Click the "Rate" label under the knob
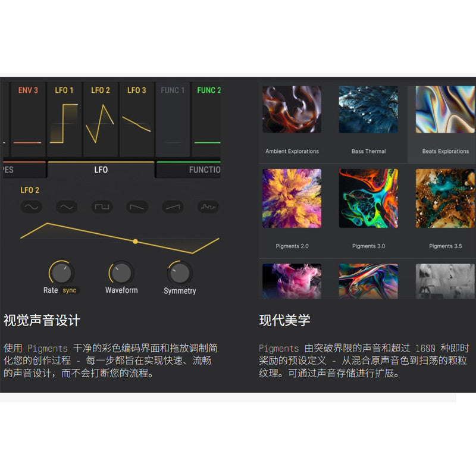This screenshot has width=476, height=476. 51,290
